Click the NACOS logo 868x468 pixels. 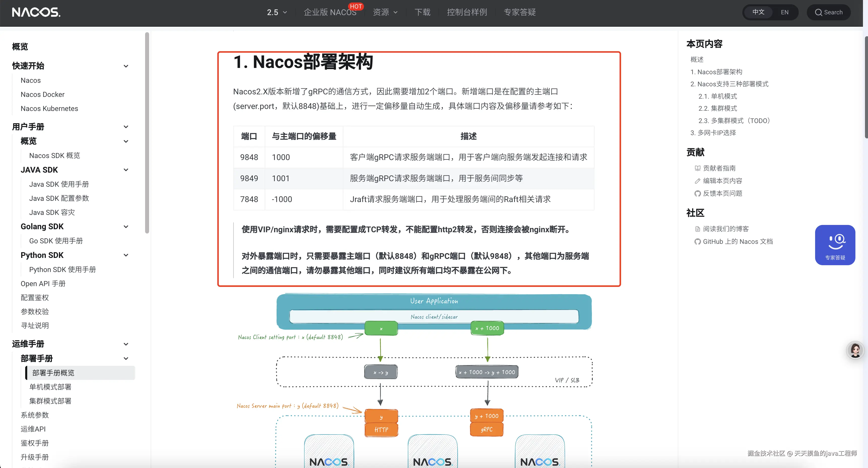pyautogui.click(x=36, y=12)
